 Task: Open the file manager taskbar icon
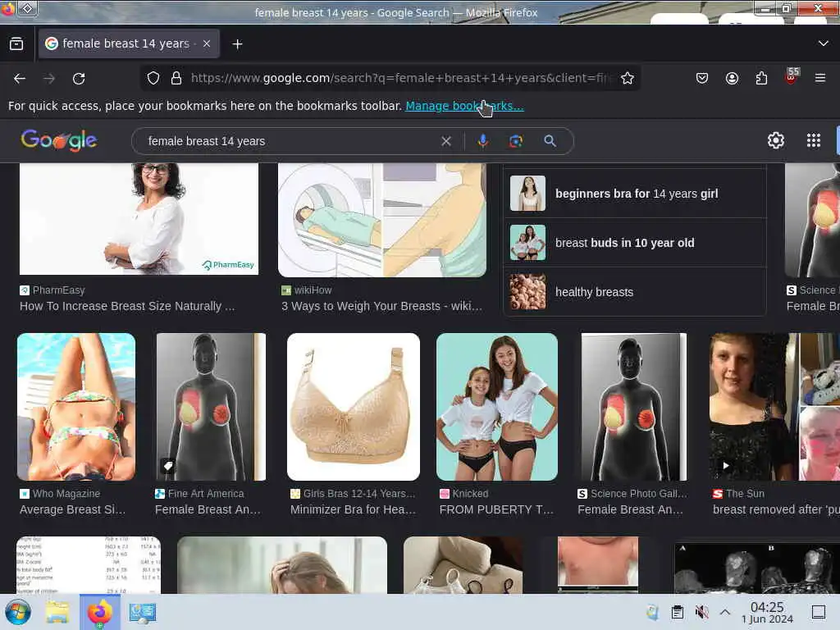click(57, 612)
